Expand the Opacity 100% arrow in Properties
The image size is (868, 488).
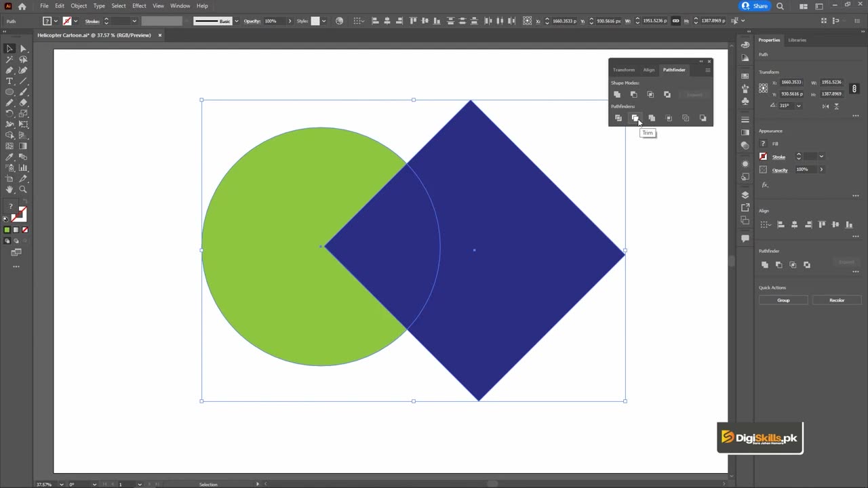pos(821,169)
